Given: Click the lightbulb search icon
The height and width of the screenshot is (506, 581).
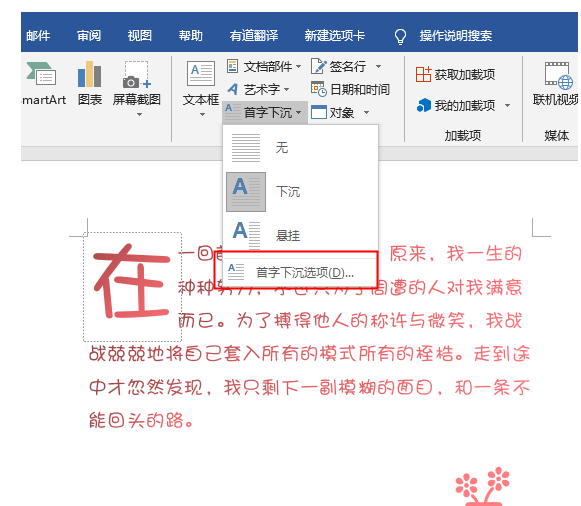Looking at the screenshot, I should pos(400,36).
